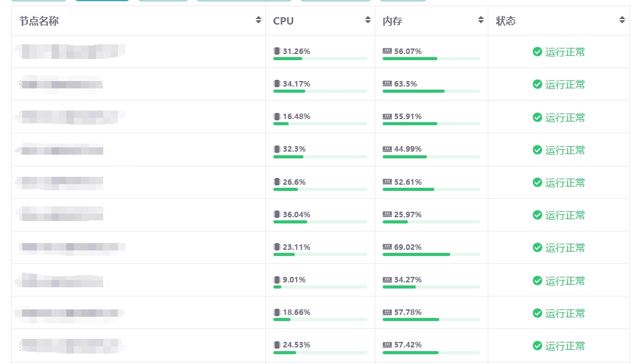
Task: Toggle the 内存 column sort arrows
Action: (481, 20)
